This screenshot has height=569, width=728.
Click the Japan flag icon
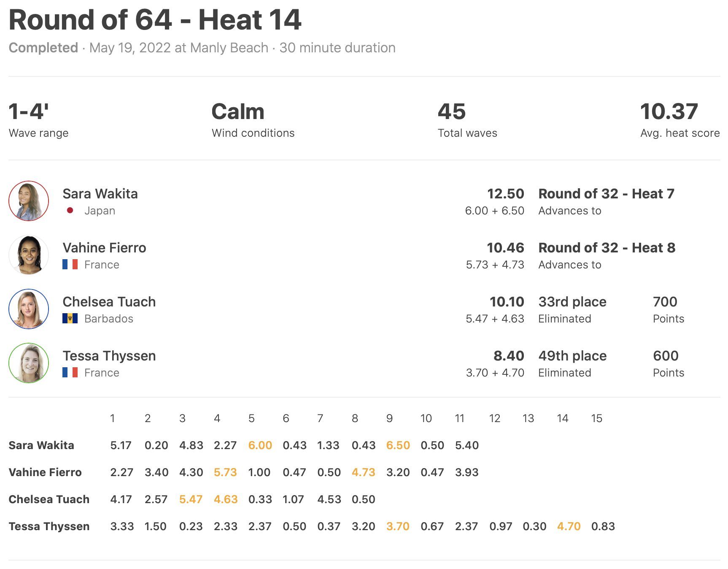(x=70, y=210)
